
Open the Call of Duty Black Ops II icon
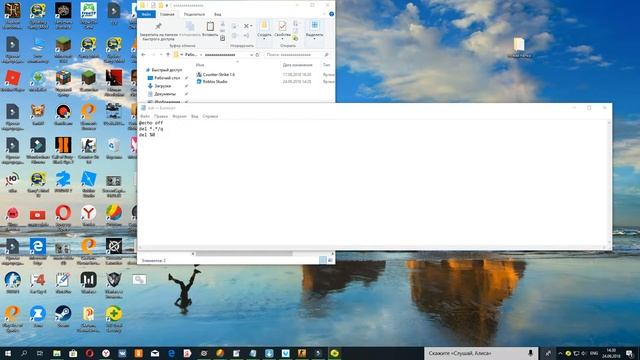63,145
